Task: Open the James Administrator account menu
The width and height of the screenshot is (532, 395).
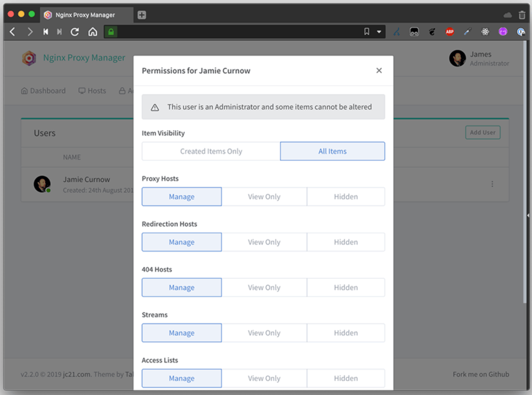Action: tap(479, 58)
